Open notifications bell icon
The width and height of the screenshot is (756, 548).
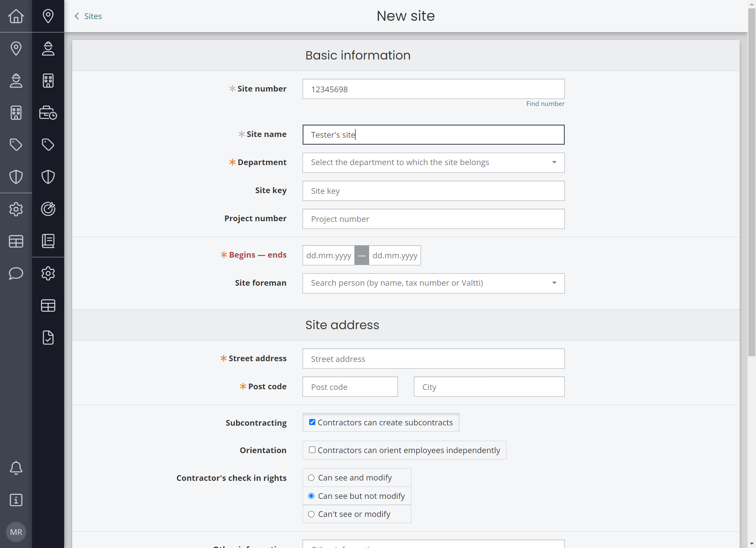[x=16, y=468]
